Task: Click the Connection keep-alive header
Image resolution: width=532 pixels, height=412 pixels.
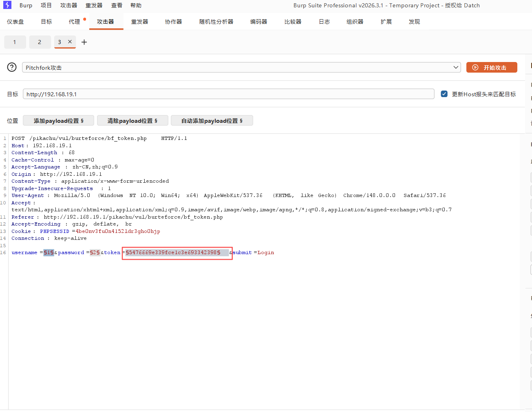Action: 49,238
